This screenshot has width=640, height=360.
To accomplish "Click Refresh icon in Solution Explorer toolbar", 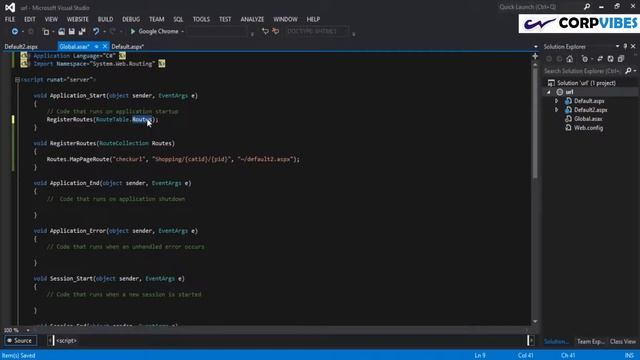I will (x=610, y=59).
